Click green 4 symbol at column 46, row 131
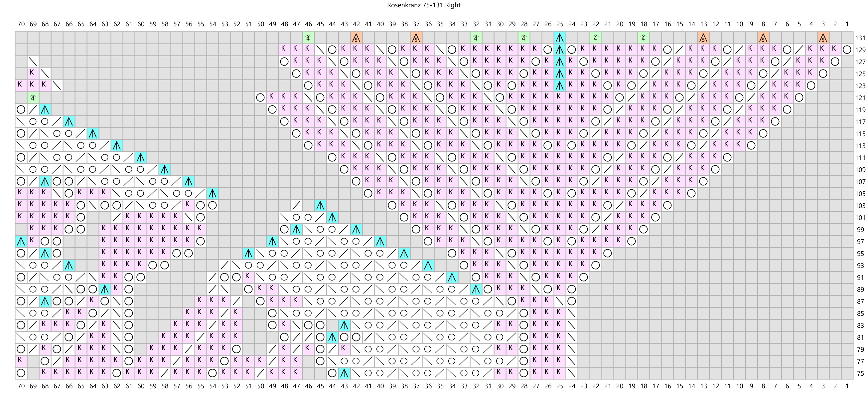Image resolution: width=868 pixels, height=394 pixels. (x=308, y=38)
